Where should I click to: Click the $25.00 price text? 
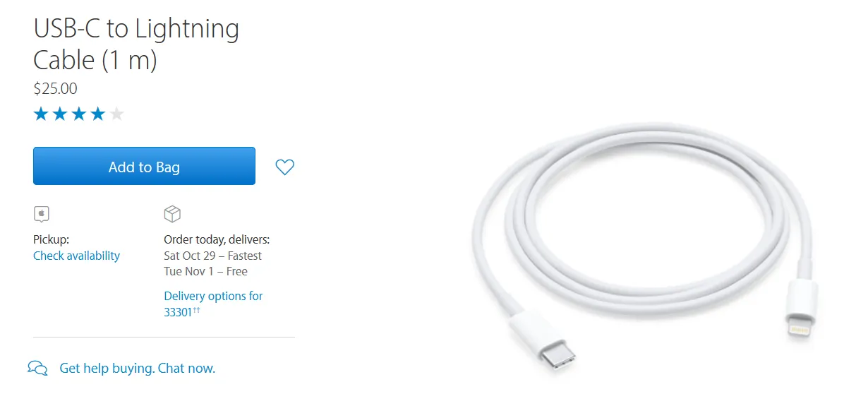click(x=55, y=89)
